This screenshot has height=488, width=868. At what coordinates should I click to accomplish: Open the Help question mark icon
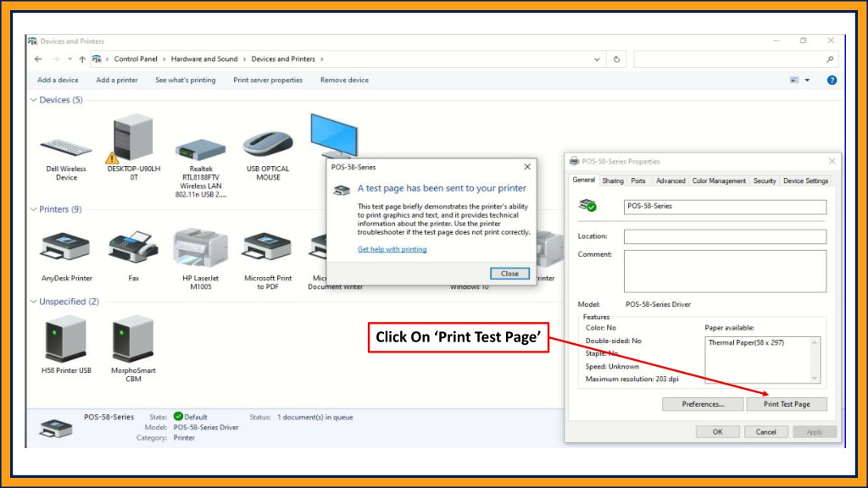832,80
